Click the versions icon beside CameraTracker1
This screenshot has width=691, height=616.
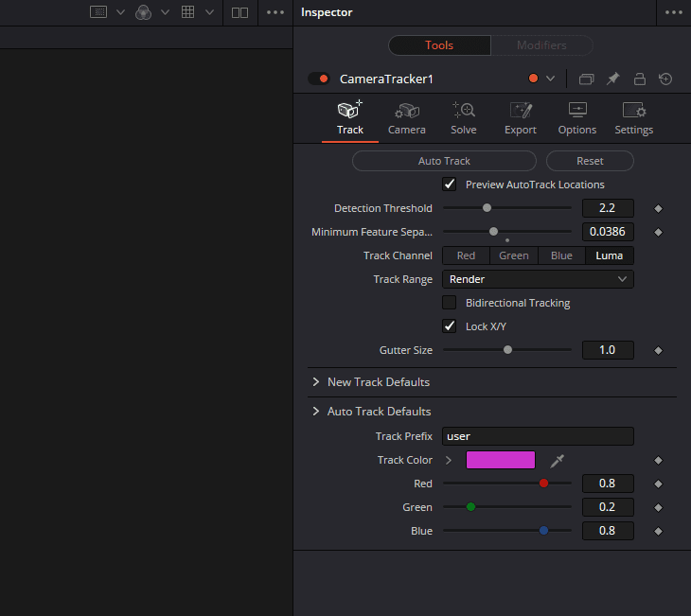click(586, 79)
